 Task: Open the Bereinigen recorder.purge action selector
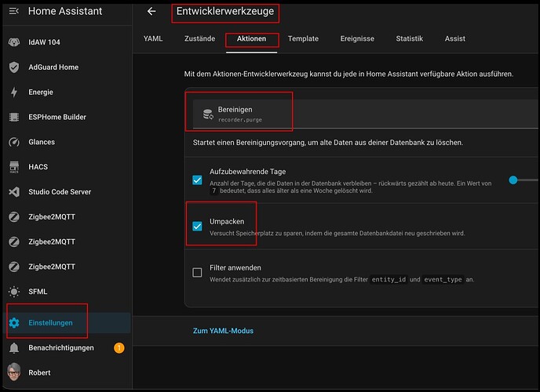(x=365, y=114)
